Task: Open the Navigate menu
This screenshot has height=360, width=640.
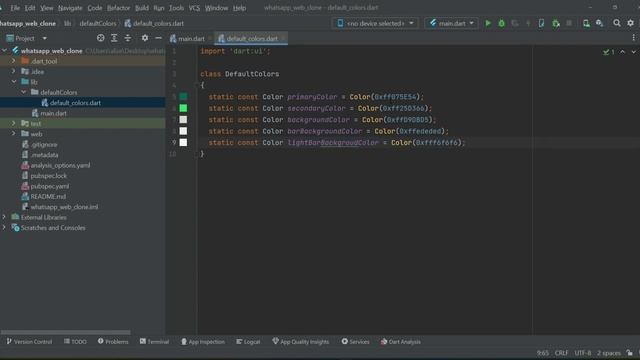Action: [x=70, y=8]
